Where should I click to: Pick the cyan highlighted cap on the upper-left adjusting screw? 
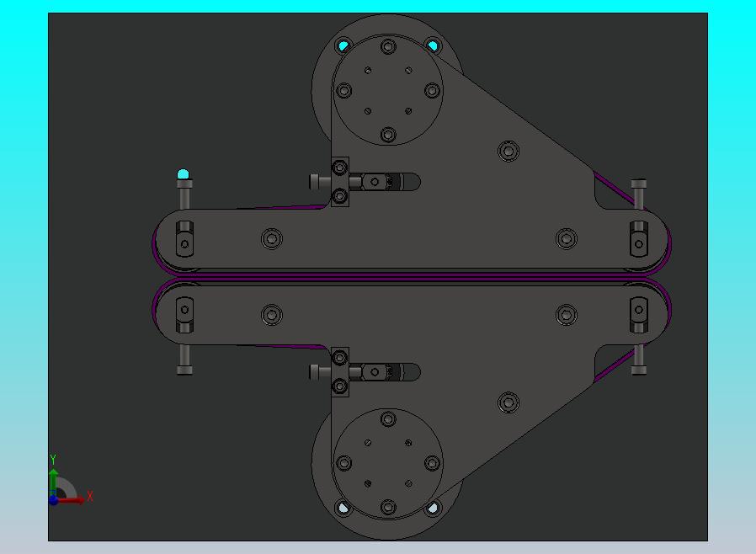(184, 174)
